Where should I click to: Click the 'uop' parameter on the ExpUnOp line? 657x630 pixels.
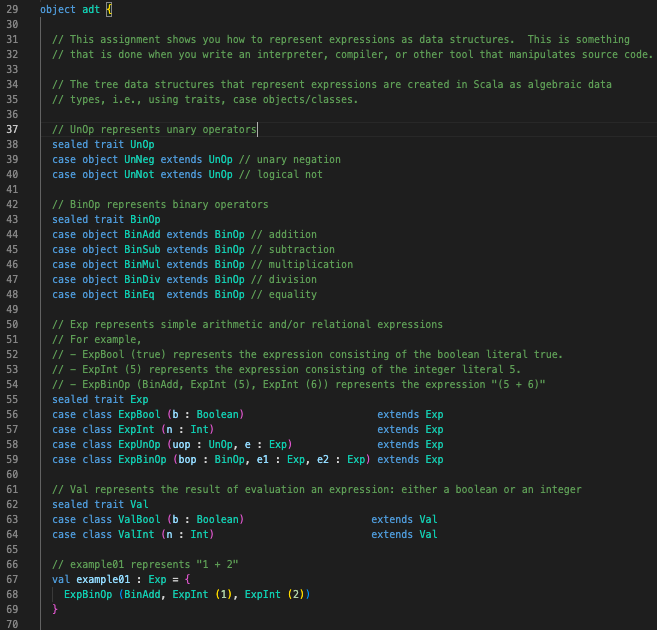click(x=181, y=444)
